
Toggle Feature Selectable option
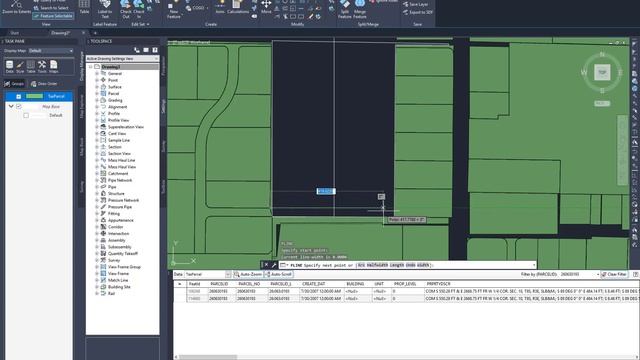click(x=53, y=16)
